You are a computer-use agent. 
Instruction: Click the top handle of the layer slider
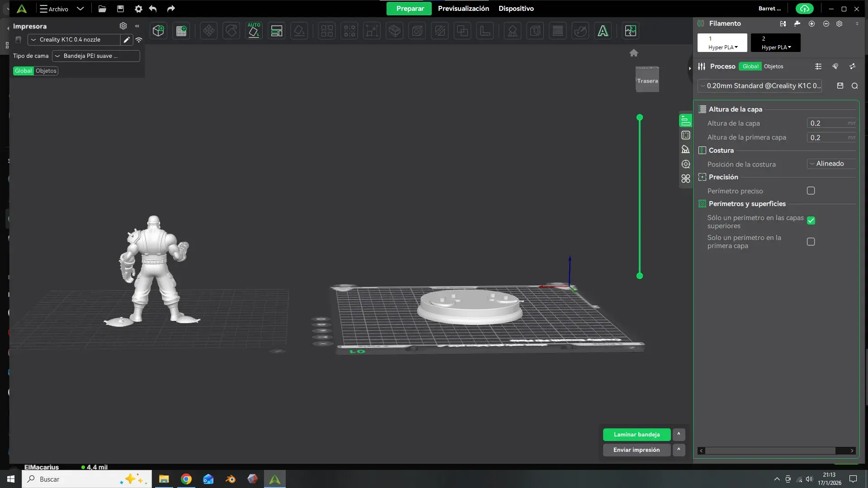tap(639, 117)
